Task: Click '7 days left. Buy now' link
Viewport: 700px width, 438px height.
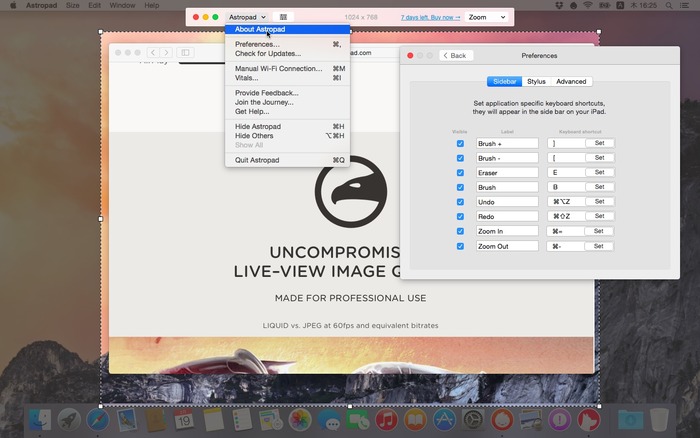Action: [x=430, y=17]
